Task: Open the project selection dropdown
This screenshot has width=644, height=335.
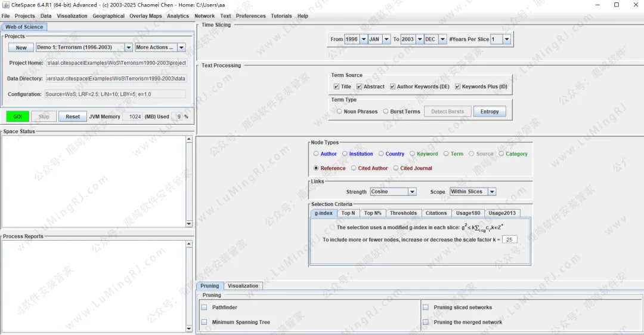Action: point(128,48)
